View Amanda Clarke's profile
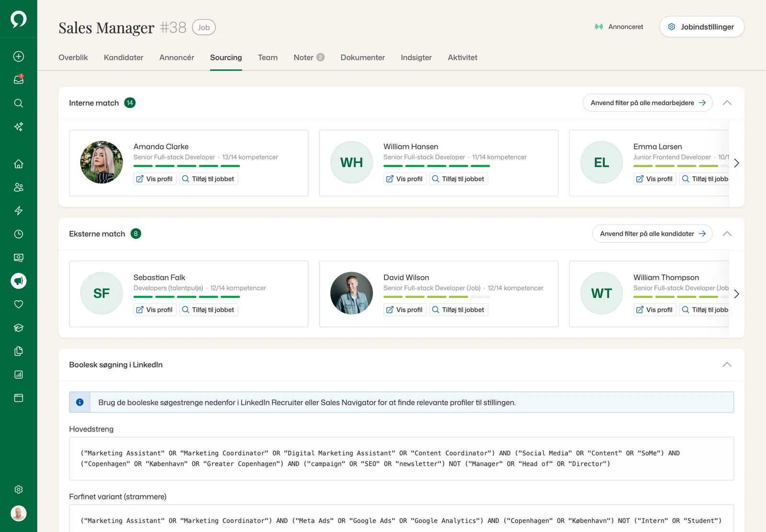This screenshot has width=766, height=532. click(x=155, y=179)
